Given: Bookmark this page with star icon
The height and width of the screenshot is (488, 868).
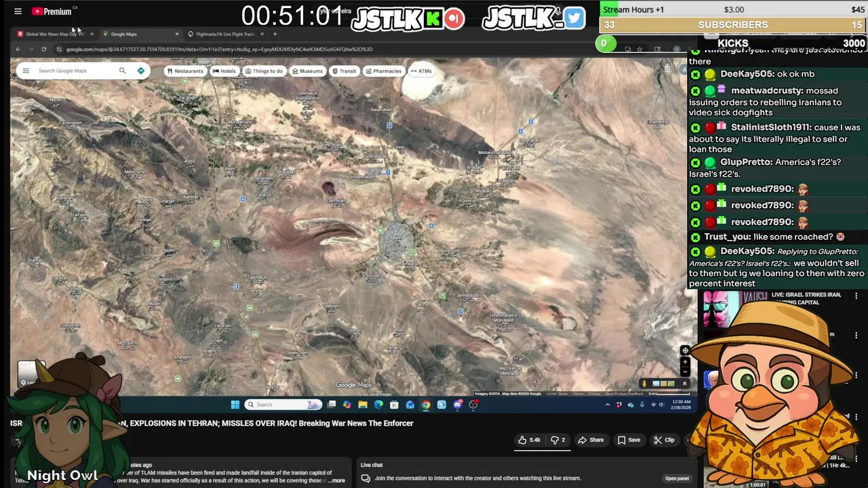Looking at the screenshot, I should 639,49.
